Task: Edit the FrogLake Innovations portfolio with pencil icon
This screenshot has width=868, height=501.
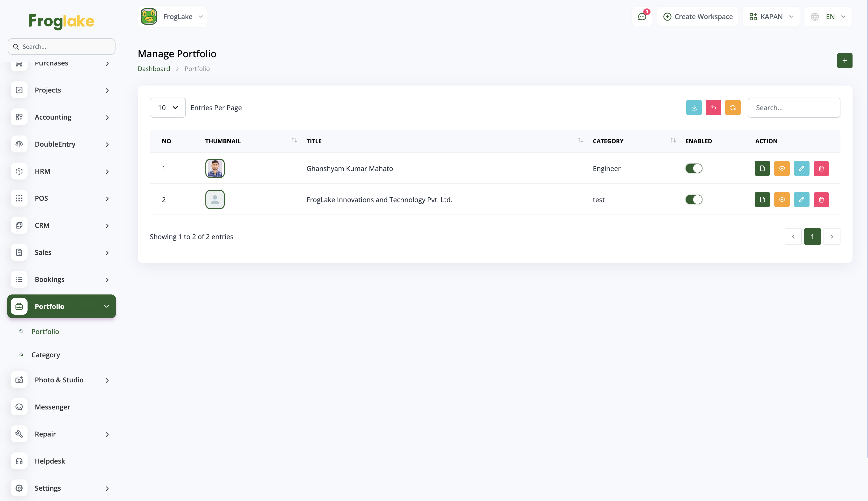Action: pyautogui.click(x=801, y=200)
